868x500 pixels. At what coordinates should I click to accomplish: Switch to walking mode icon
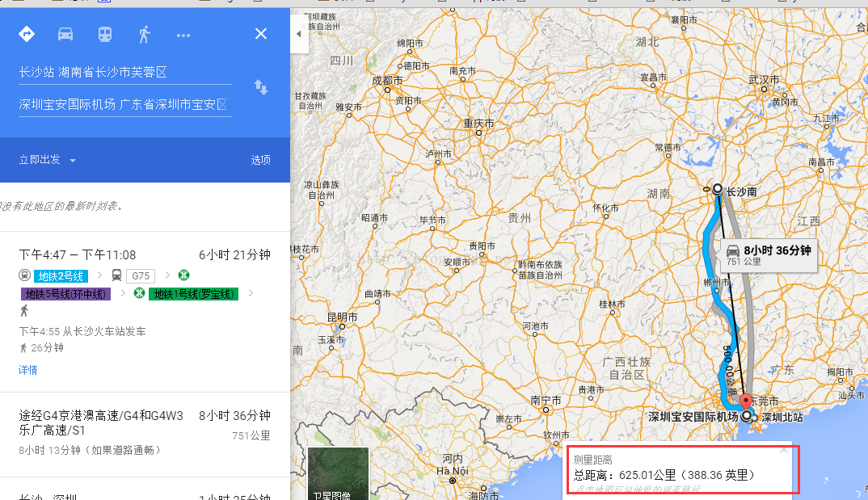144,34
